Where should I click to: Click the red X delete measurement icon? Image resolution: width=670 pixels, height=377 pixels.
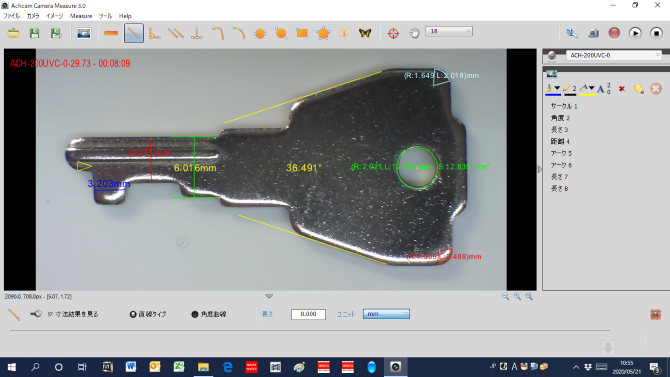(x=622, y=88)
